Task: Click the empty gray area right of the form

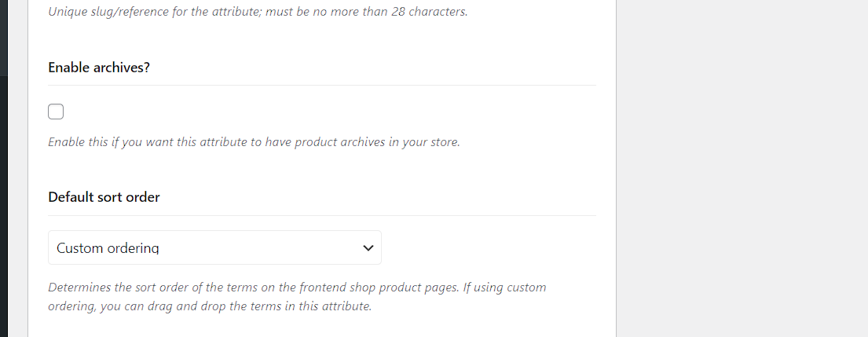Action: tap(742, 173)
